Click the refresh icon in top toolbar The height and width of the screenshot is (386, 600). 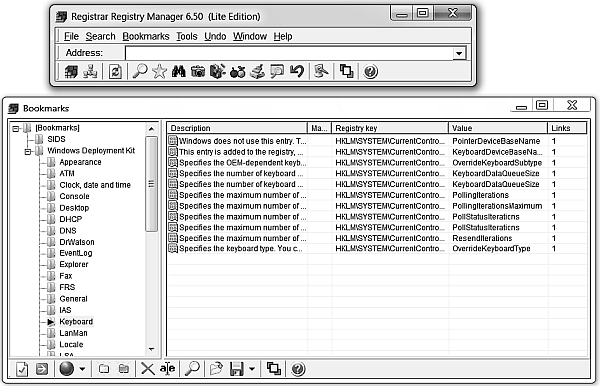coord(115,72)
